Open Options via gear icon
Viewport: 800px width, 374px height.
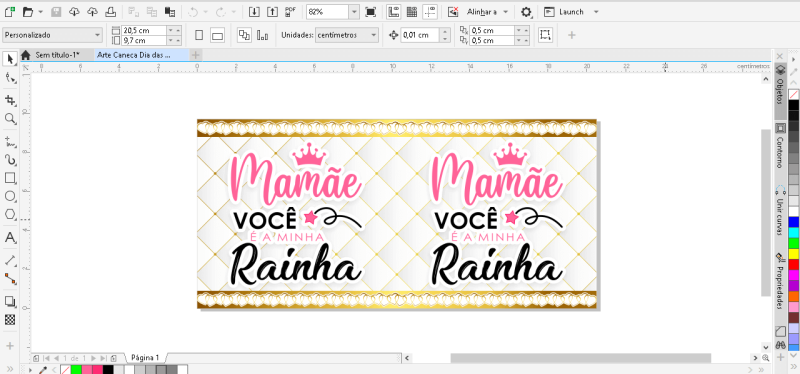click(x=526, y=12)
